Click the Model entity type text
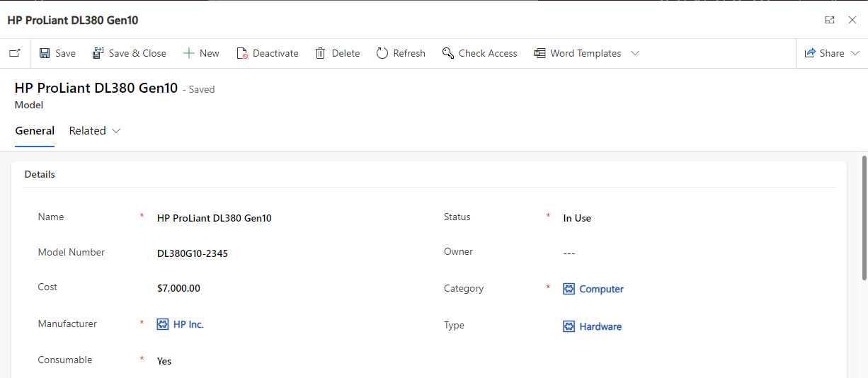Image resolution: width=868 pixels, height=378 pixels. [29, 105]
